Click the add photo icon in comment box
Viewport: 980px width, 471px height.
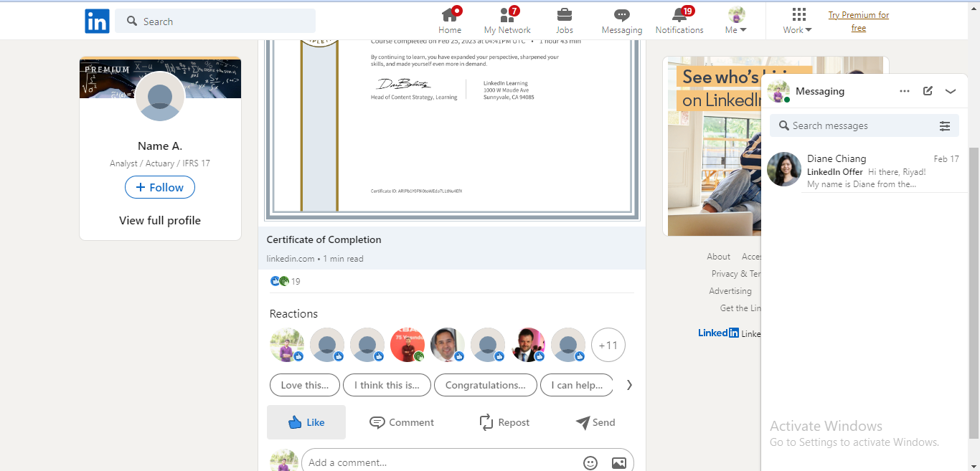coord(619,463)
